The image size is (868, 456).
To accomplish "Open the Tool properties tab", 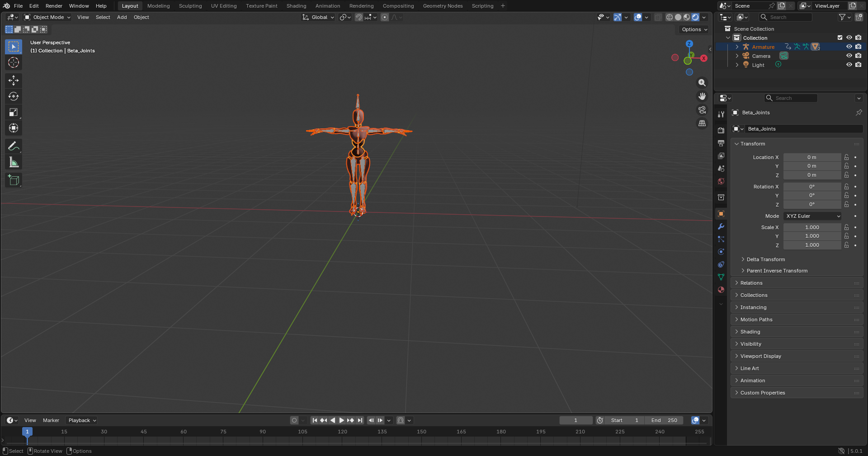I will (x=721, y=114).
